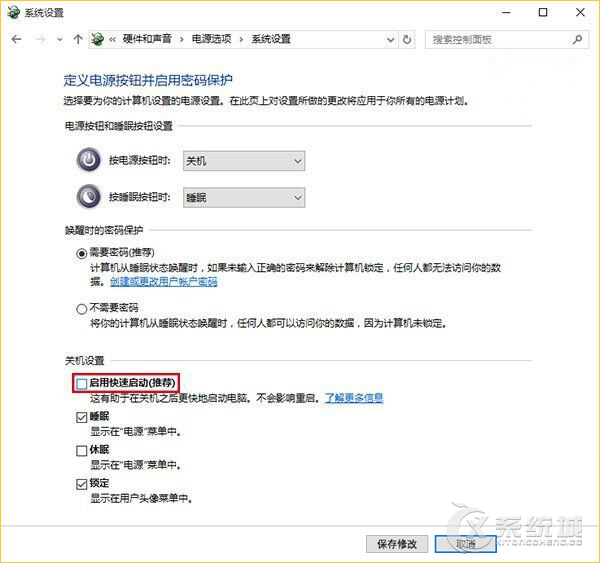This screenshot has width=600, height=563.
Task: Click the 取消 button
Action: (466, 544)
